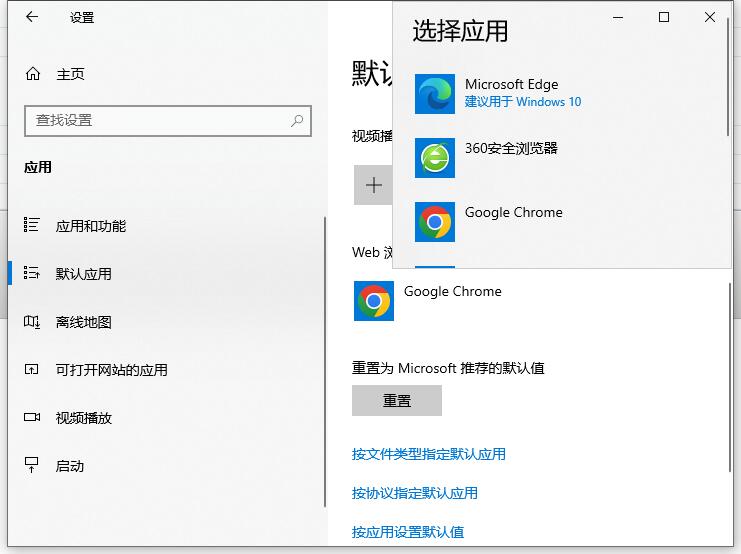Click current default Google Chrome browser icon
Screen dimensions: 741x554
coord(374,301)
